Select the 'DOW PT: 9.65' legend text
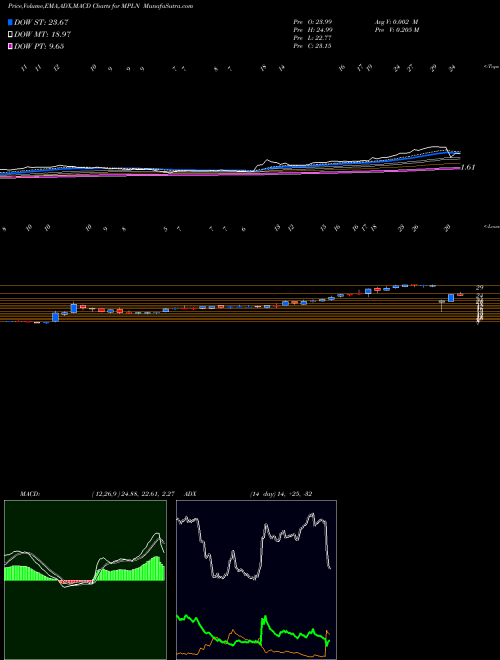The width and height of the screenshot is (500, 660). coord(39,46)
